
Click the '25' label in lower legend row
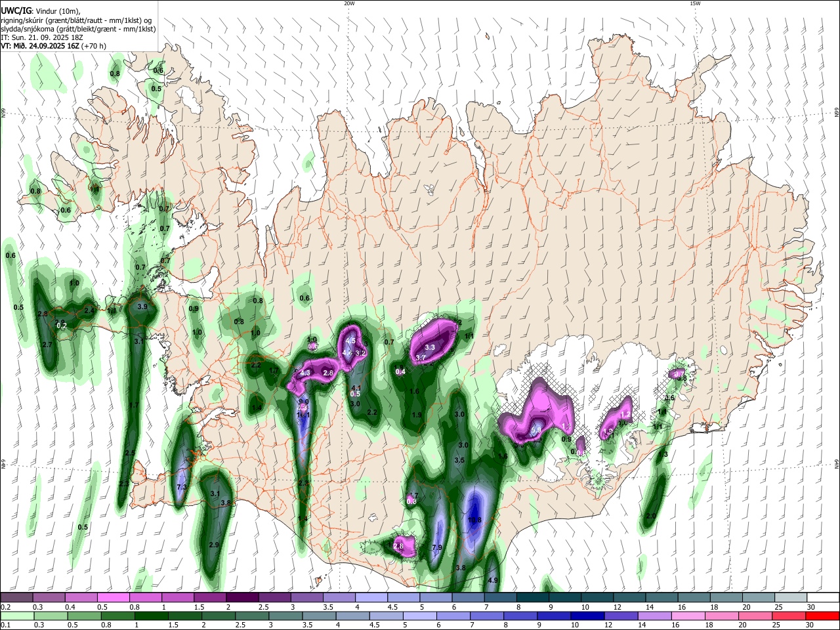click(x=777, y=625)
